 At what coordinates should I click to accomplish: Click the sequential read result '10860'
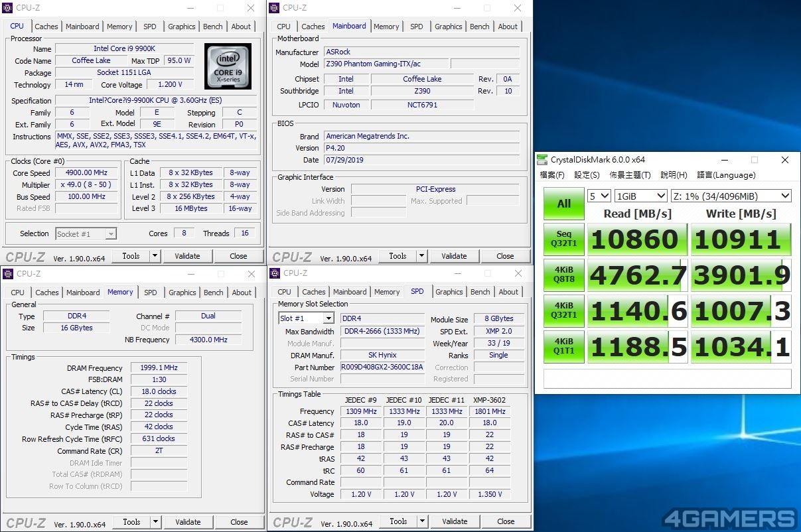636,239
